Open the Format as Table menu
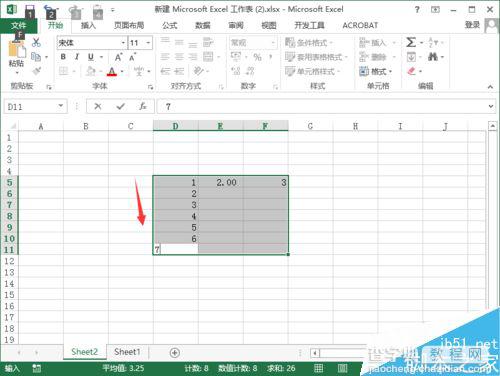This screenshot has height=376, width=500. click(316, 57)
